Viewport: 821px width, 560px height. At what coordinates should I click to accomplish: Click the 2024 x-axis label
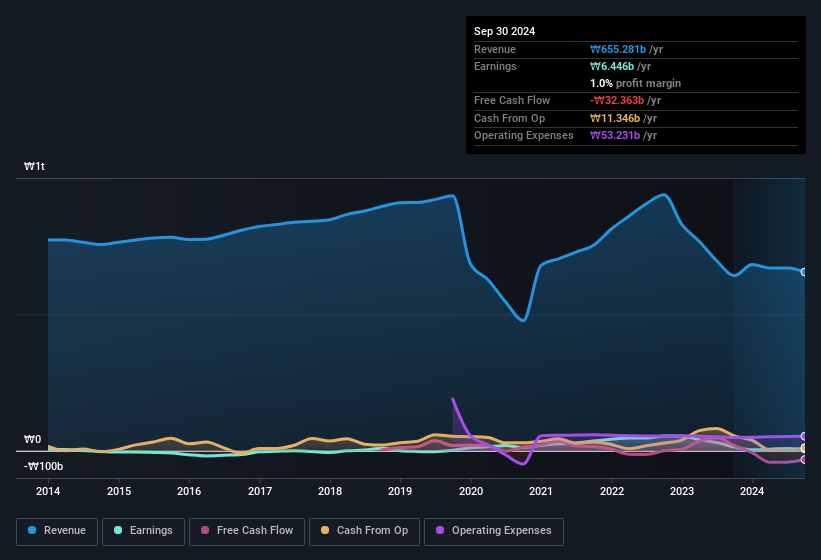752,491
